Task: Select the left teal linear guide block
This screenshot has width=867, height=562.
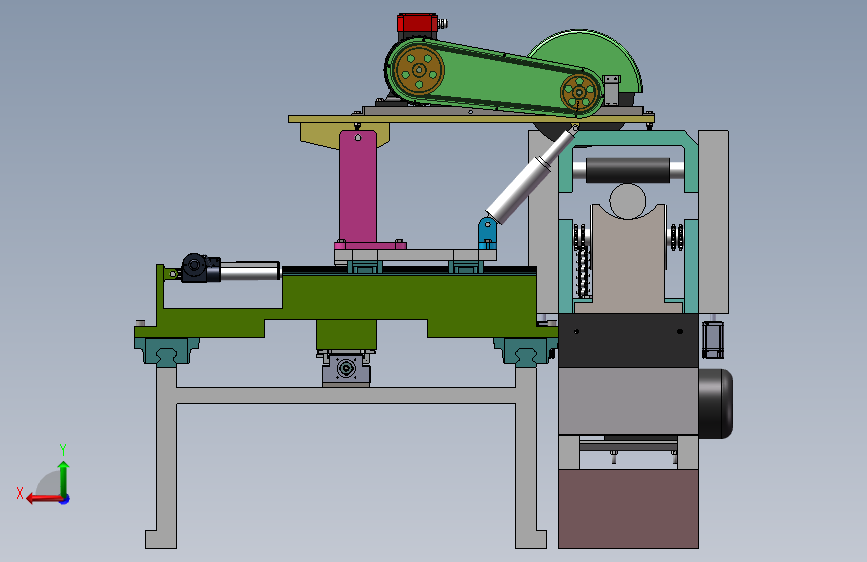Action: tap(166, 352)
